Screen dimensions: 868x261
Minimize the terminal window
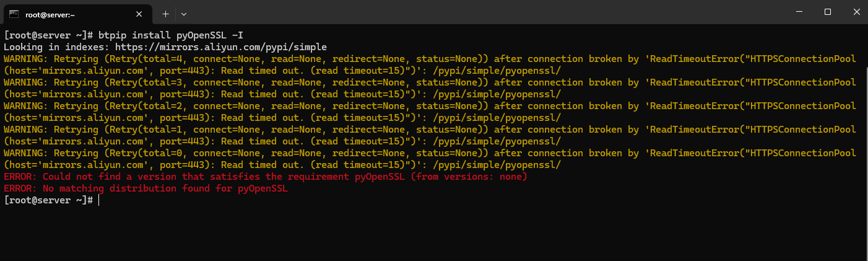[x=799, y=12]
